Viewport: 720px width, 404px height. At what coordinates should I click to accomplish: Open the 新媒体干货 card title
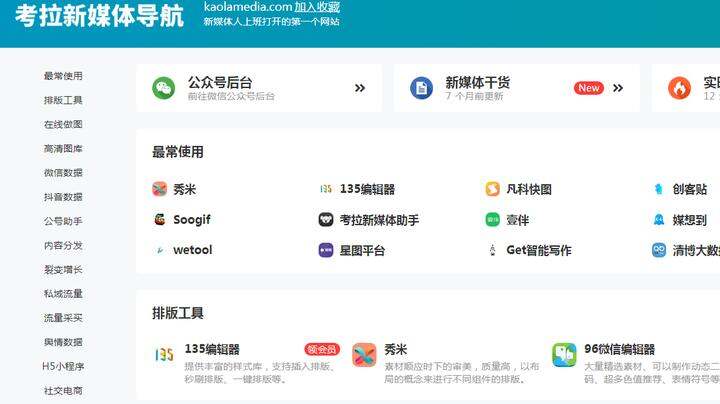click(x=478, y=83)
